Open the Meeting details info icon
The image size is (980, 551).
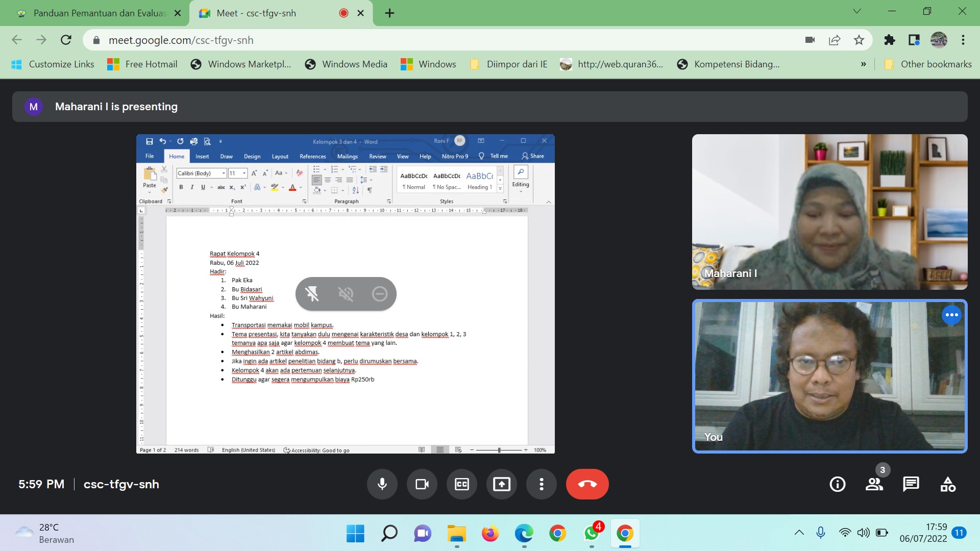coord(837,484)
